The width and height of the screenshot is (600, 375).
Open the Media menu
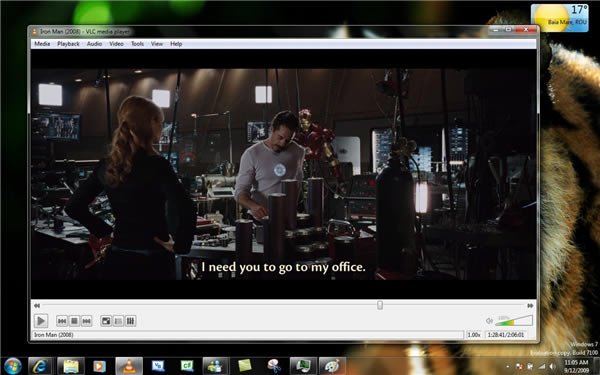42,44
